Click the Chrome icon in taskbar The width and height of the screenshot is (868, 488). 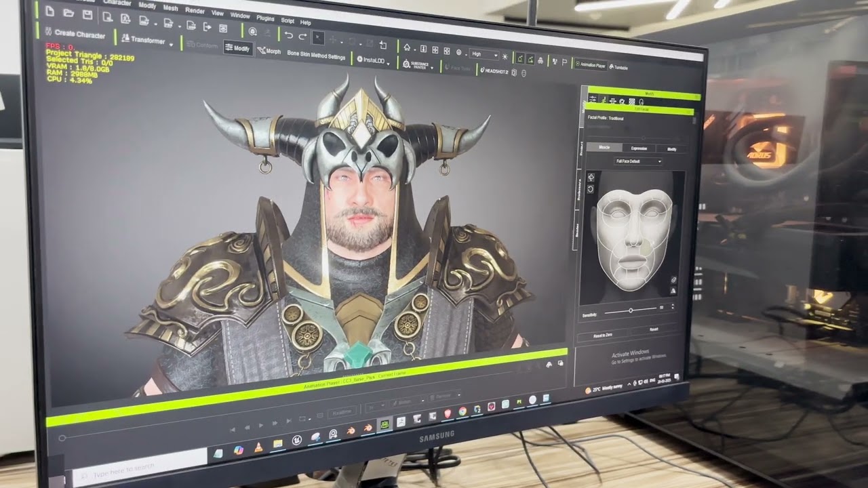pyautogui.click(x=462, y=411)
